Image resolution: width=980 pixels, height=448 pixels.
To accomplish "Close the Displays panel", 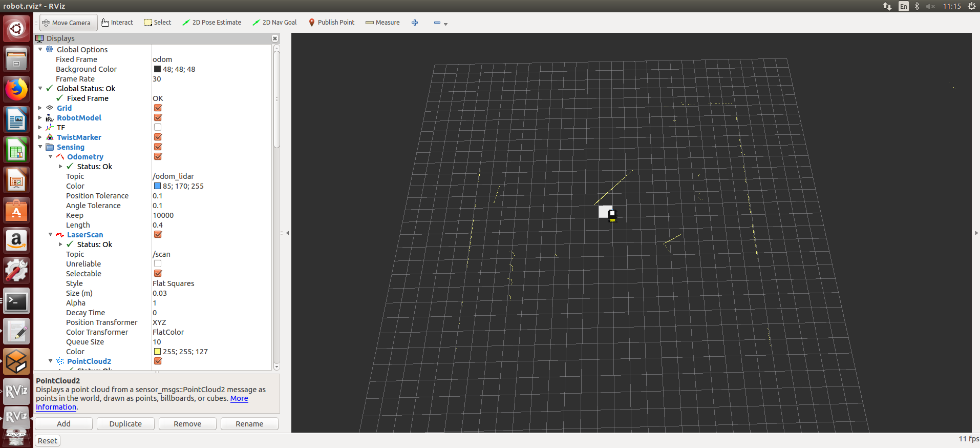I will pyautogui.click(x=275, y=38).
